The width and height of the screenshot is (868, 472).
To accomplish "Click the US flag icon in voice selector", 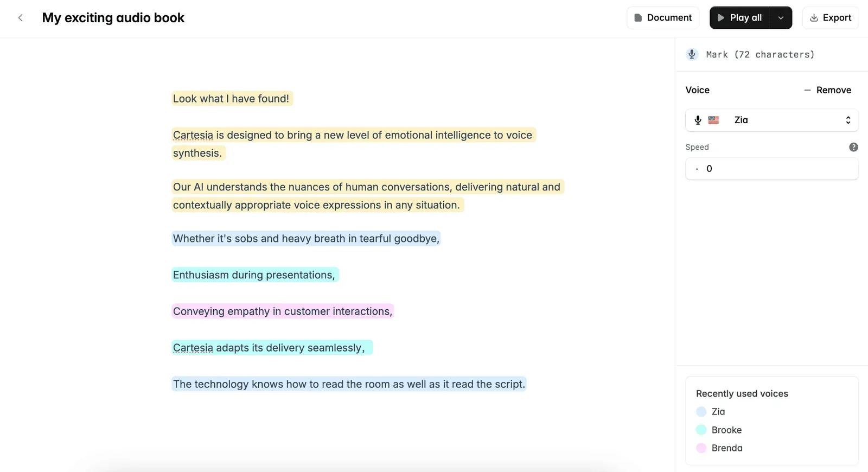I will point(713,120).
